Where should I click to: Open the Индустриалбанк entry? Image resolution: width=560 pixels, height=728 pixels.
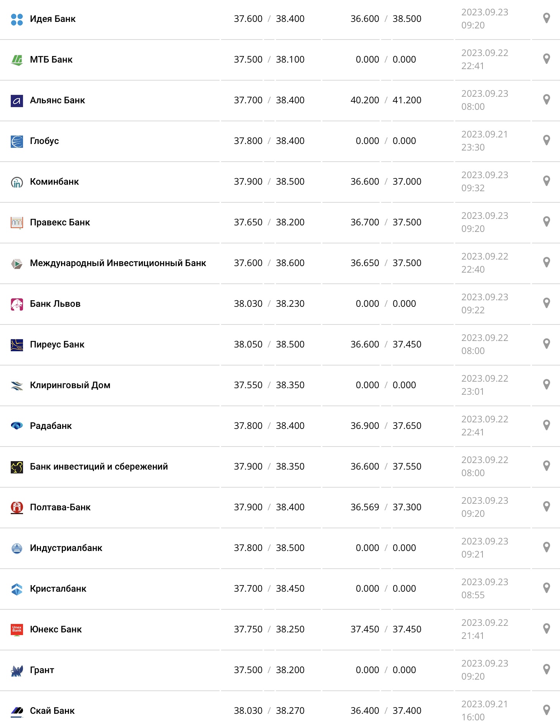point(66,548)
